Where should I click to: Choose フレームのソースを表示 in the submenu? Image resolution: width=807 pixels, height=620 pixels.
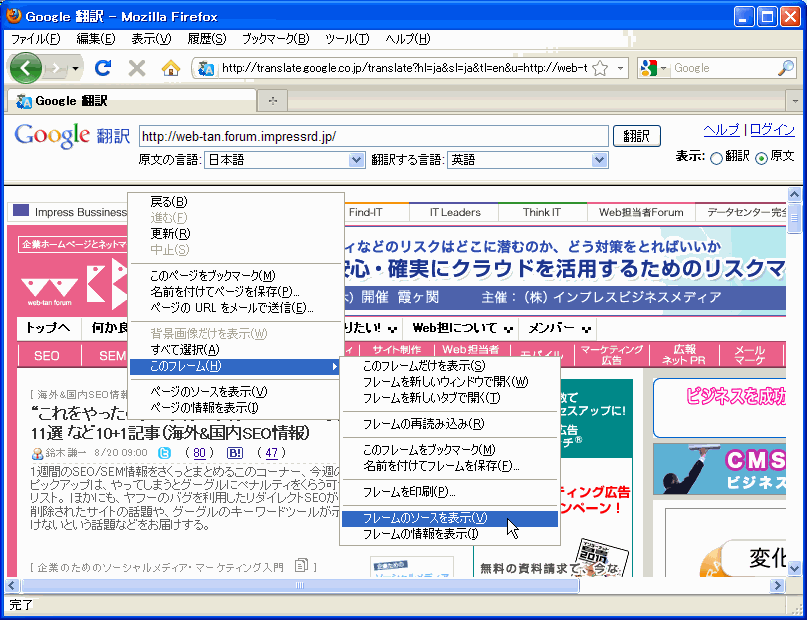pos(424,518)
